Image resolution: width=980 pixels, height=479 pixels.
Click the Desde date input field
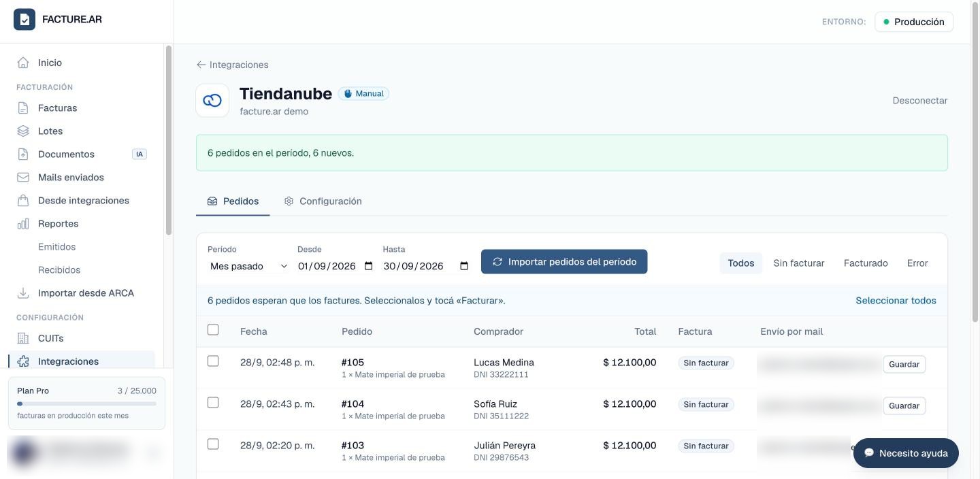[336, 266]
